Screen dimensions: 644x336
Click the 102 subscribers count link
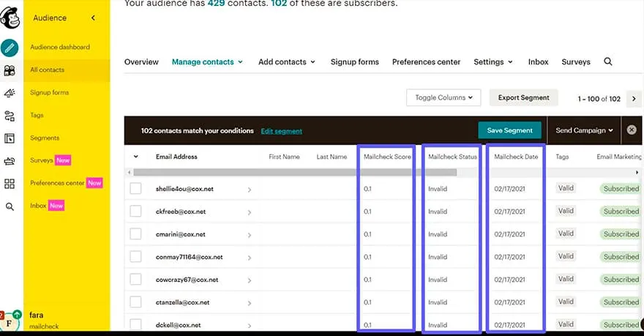point(279,3)
